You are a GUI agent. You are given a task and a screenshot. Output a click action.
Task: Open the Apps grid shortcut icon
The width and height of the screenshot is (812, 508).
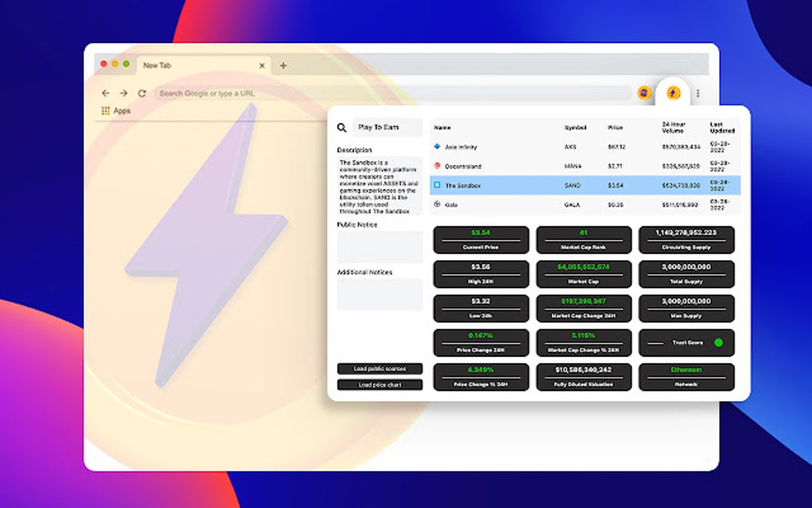(105, 111)
